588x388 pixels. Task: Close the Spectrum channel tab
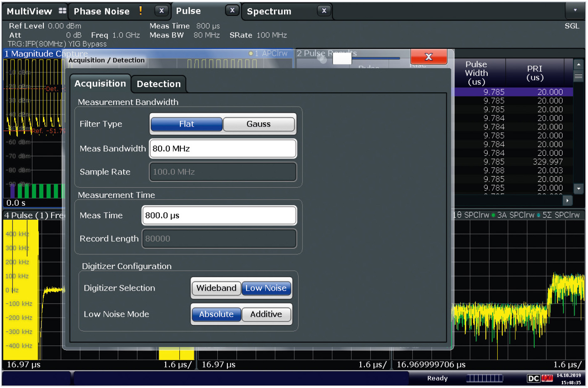click(324, 11)
